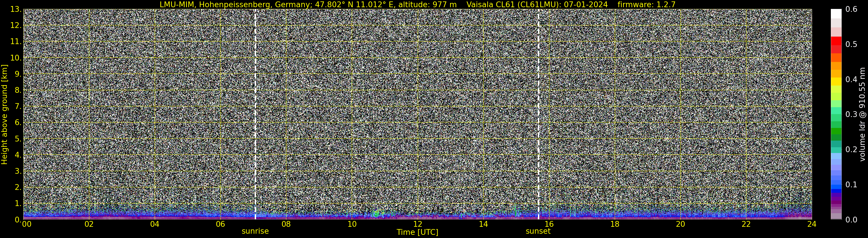Click the blue colorbar segment near 0.1
The height and width of the screenshot is (238, 868).
[836, 186]
